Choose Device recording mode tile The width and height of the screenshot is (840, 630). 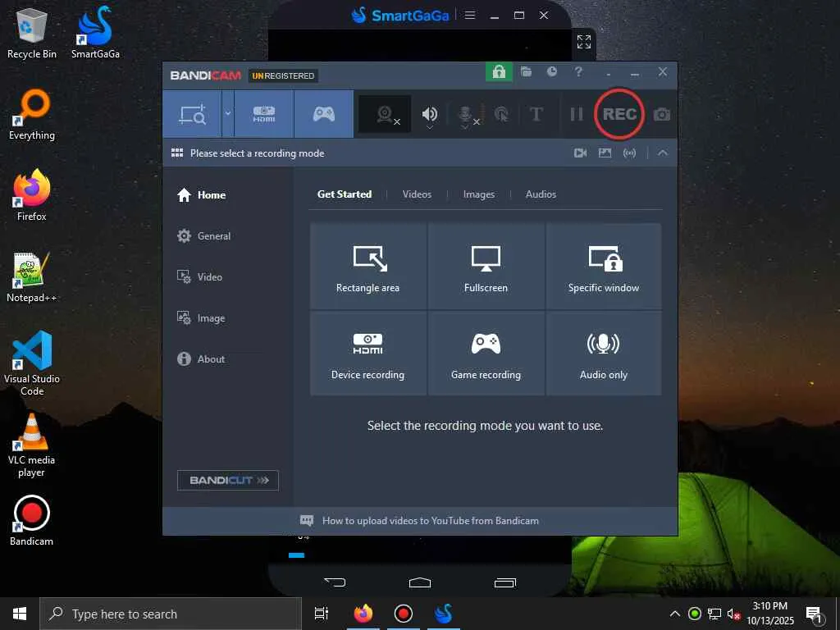(368, 354)
